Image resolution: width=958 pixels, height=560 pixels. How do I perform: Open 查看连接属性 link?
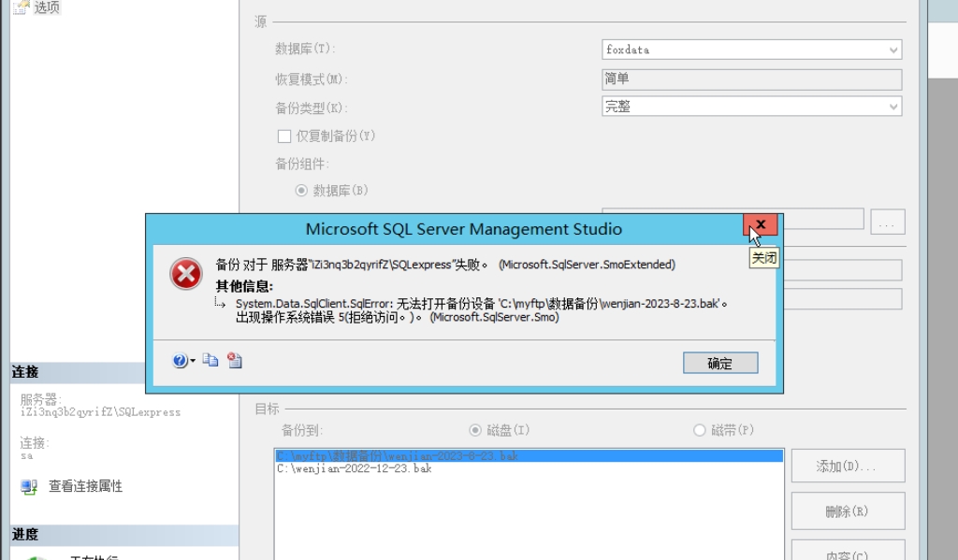[x=85, y=486]
